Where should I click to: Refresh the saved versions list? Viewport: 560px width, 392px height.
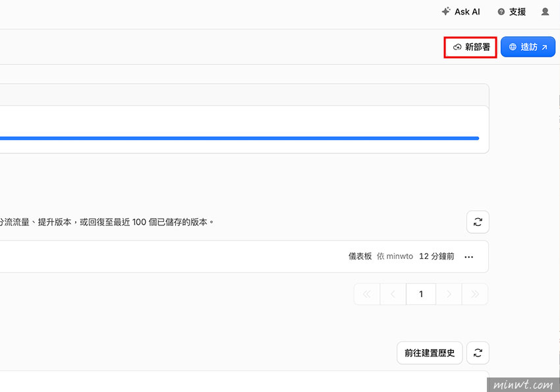pyautogui.click(x=478, y=222)
